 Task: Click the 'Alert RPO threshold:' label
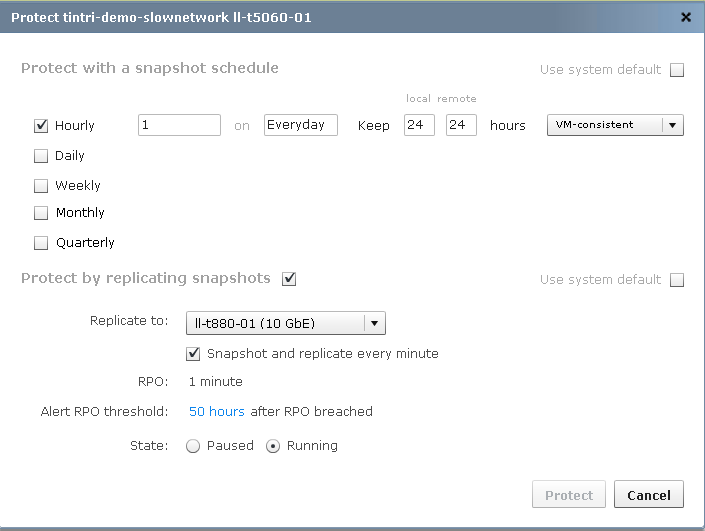pos(104,411)
